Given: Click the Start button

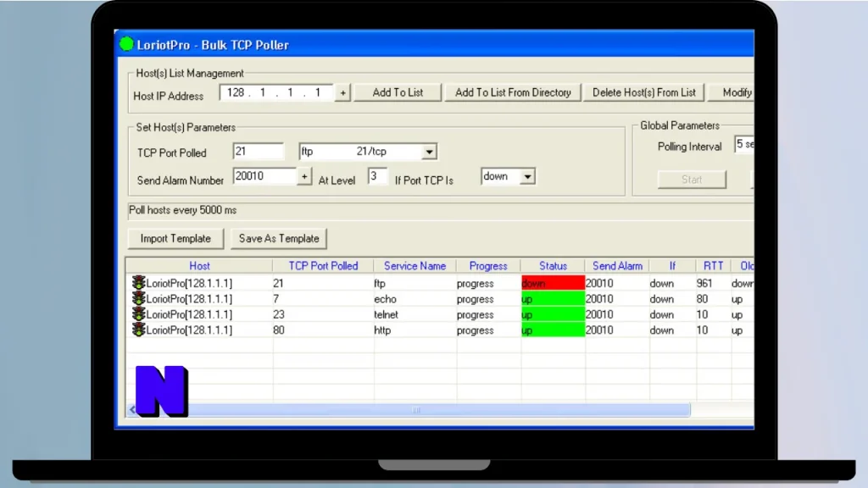Looking at the screenshot, I should pyautogui.click(x=692, y=180).
